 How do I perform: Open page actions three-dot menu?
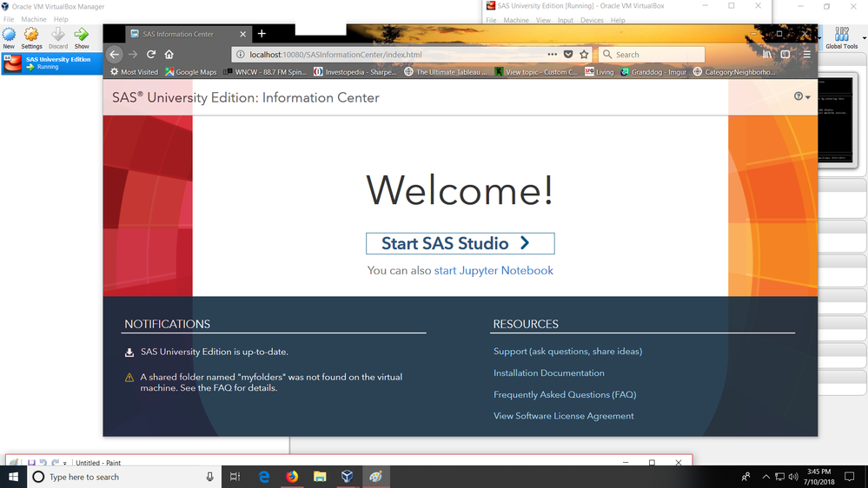552,54
